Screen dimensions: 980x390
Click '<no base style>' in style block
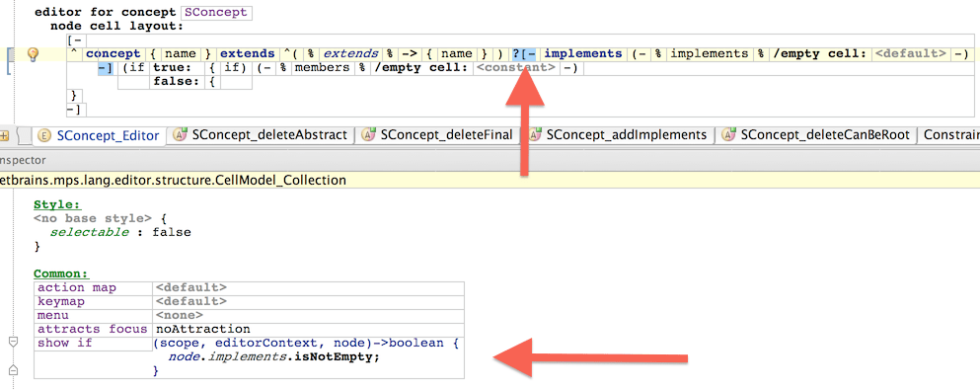click(x=93, y=219)
